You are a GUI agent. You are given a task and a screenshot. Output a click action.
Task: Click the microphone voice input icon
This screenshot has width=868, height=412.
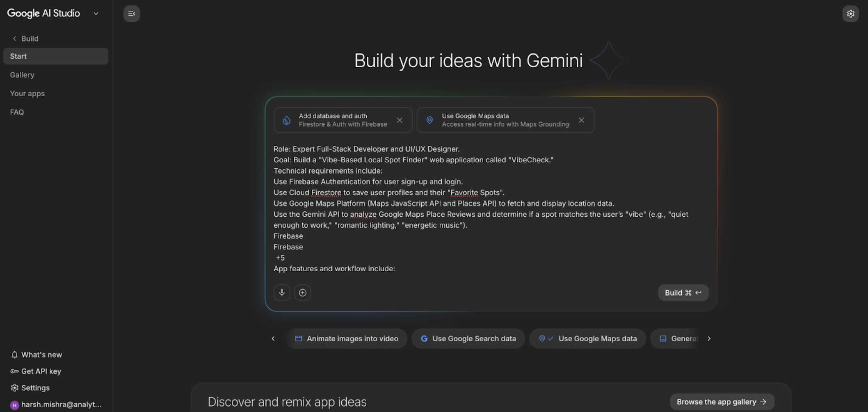282,293
